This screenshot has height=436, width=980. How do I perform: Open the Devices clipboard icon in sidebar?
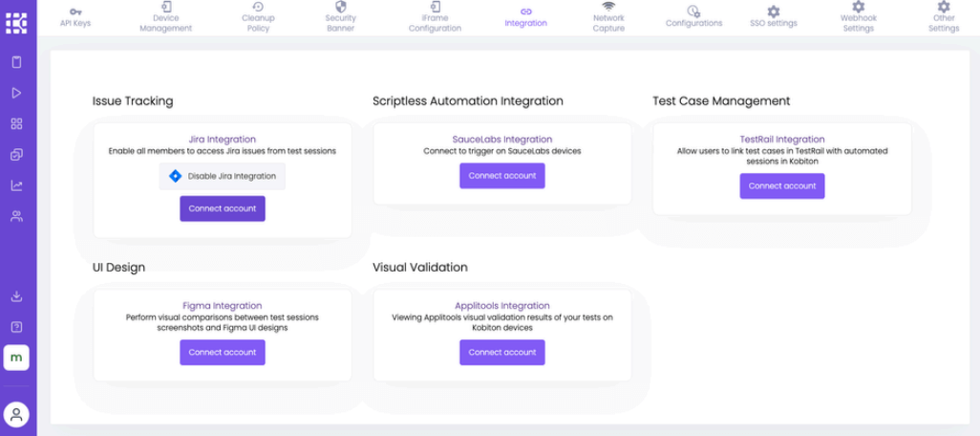(17, 62)
